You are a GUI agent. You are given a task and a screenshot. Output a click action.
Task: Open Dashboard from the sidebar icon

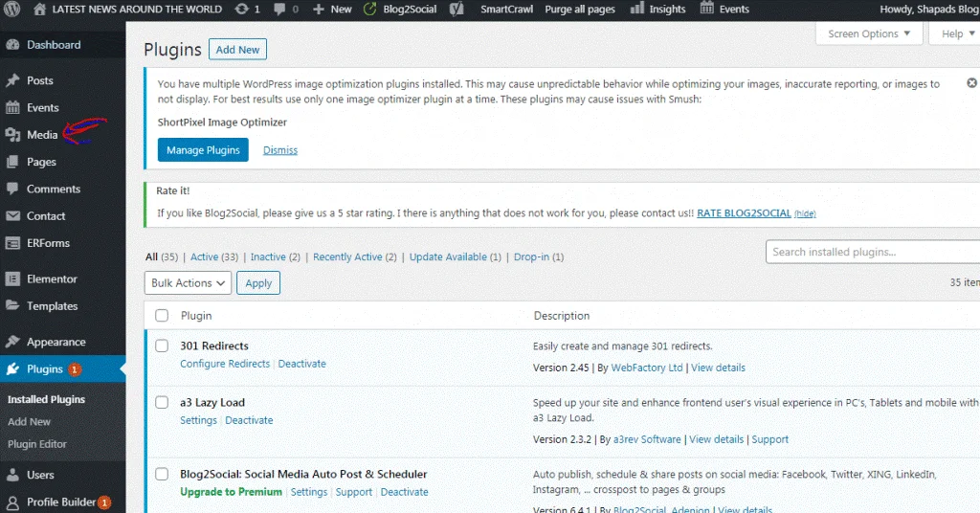[x=12, y=45]
